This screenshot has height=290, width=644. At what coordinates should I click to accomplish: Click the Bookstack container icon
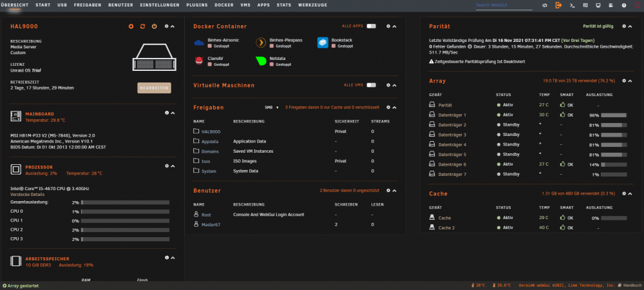pyautogui.click(x=323, y=43)
